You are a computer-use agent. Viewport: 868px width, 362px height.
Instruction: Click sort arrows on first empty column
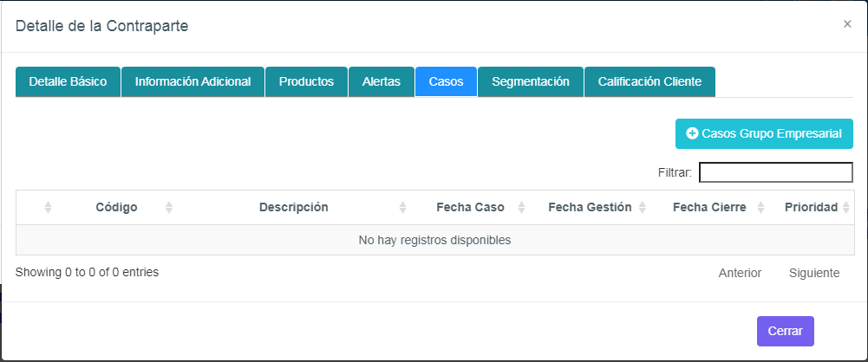(49, 208)
